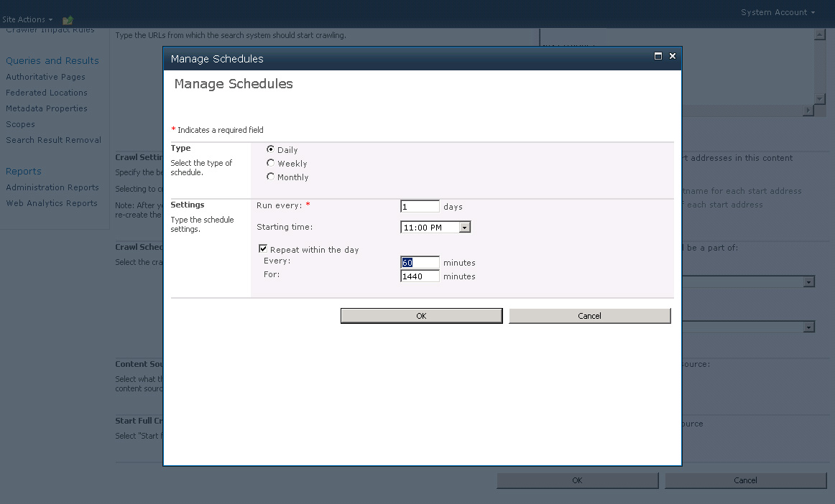Select the Weekly schedule type
The height and width of the screenshot is (504, 835).
[x=270, y=163]
